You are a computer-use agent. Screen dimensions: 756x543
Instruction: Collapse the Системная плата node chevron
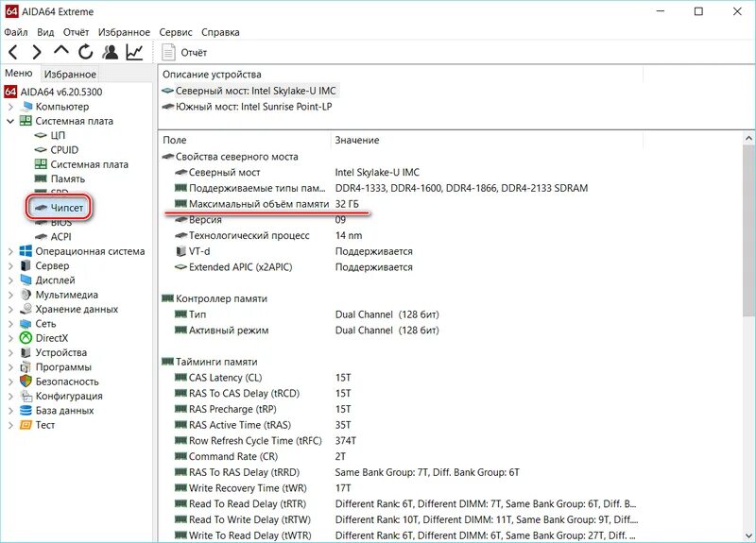10,121
